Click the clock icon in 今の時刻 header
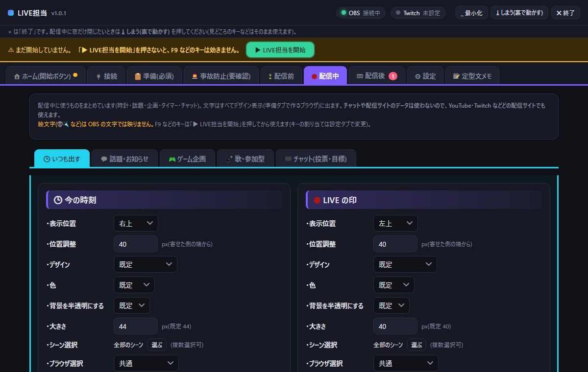The image size is (588, 372). (x=58, y=200)
